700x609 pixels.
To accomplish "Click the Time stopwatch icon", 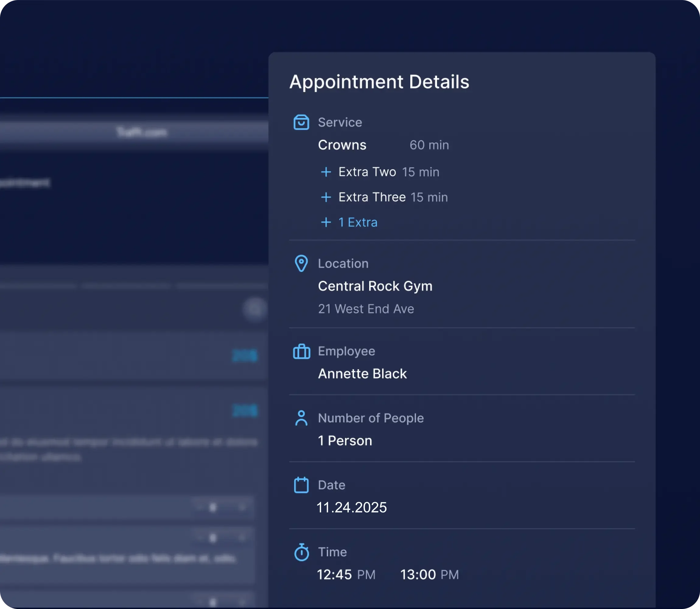I will coord(301,552).
